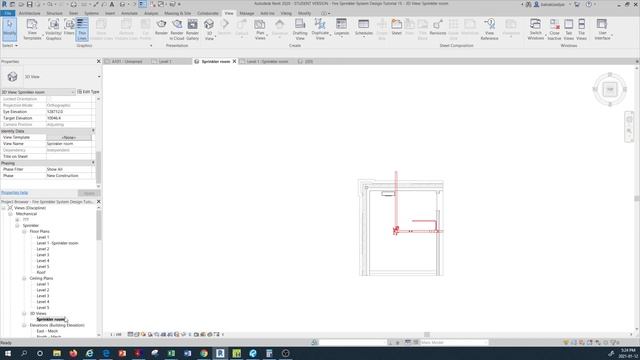Click the Apply button in Properties
This screenshot has height=360, width=640.
coord(89,193)
